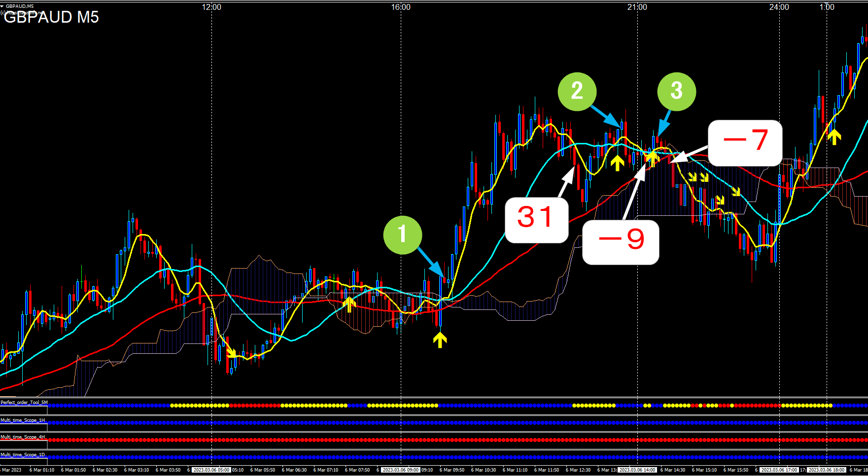
Task: Click the 2023.03.06 18:00 vertical line date label
Action: pyautogui.click(x=827, y=470)
